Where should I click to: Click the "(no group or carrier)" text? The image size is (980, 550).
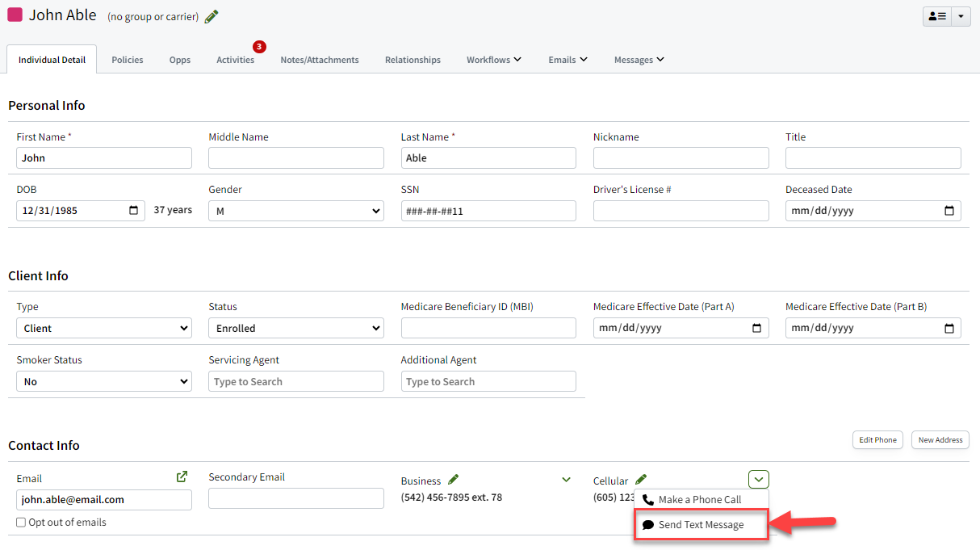point(153,16)
